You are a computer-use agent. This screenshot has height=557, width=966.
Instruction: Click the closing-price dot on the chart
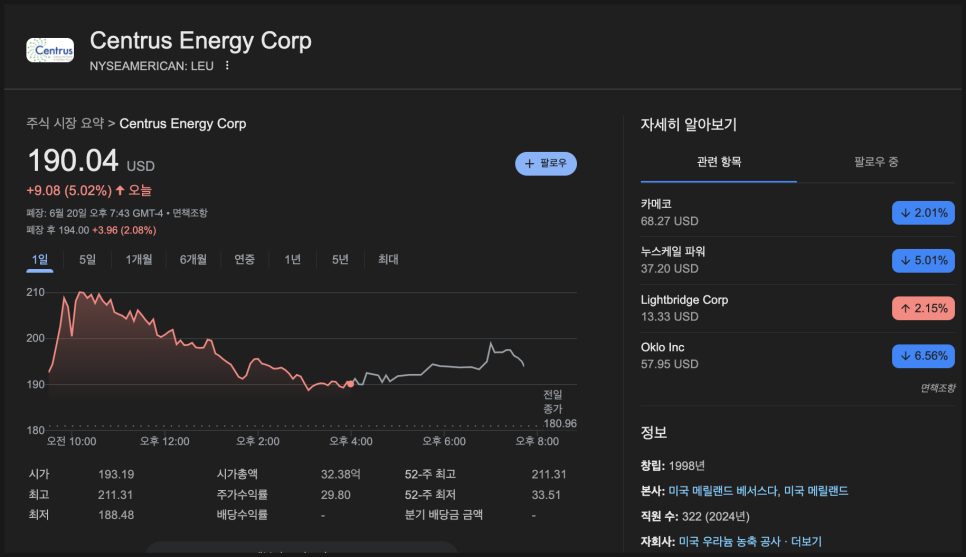coord(350,384)
